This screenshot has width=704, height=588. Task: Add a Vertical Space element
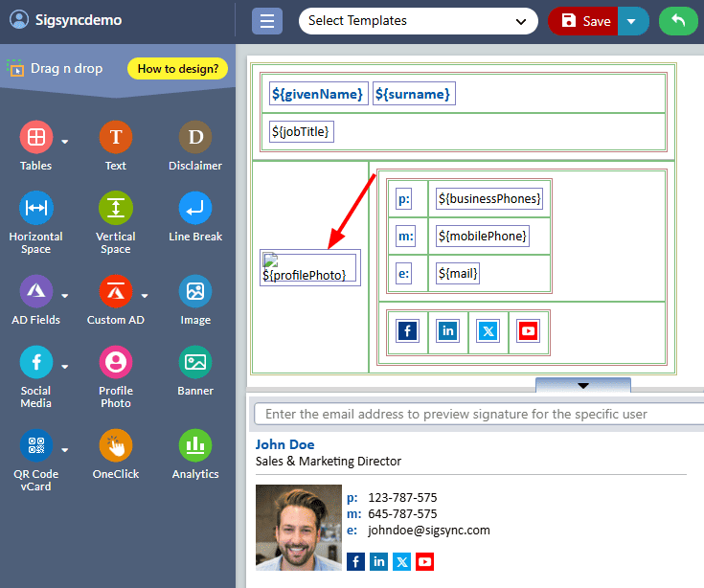tap(115, 209)
